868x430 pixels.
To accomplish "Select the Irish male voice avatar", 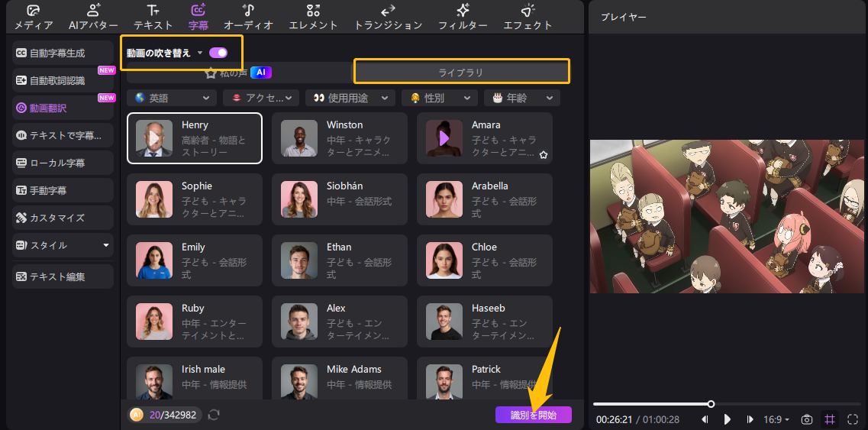I will tap(154, 382).
